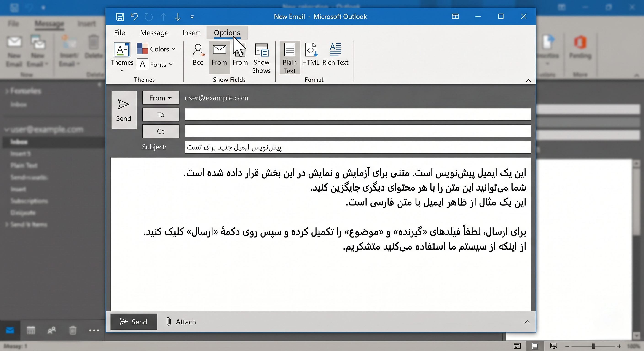The image size is (644, 351).
Task: Click the zoom in plus button
Action: pyautogui.click(x=619, y=346)
